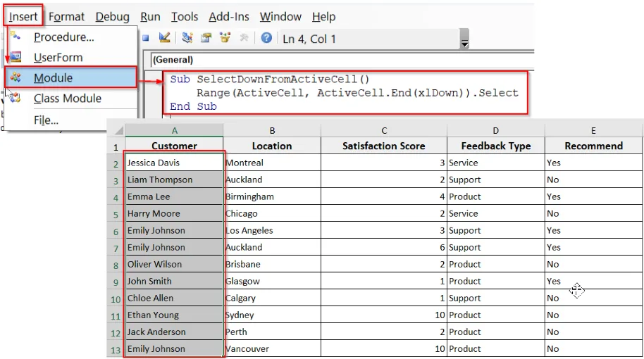Open the Format menu

coord(66,16)
